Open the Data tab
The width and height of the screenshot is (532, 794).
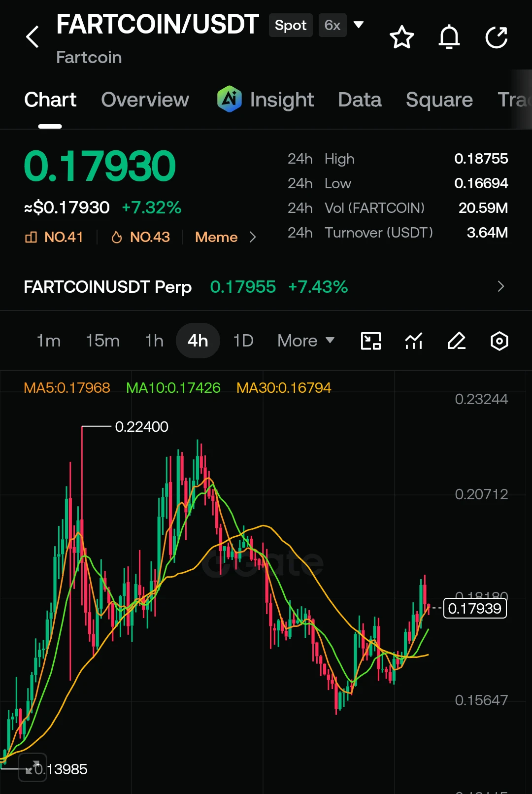(360, 100)
